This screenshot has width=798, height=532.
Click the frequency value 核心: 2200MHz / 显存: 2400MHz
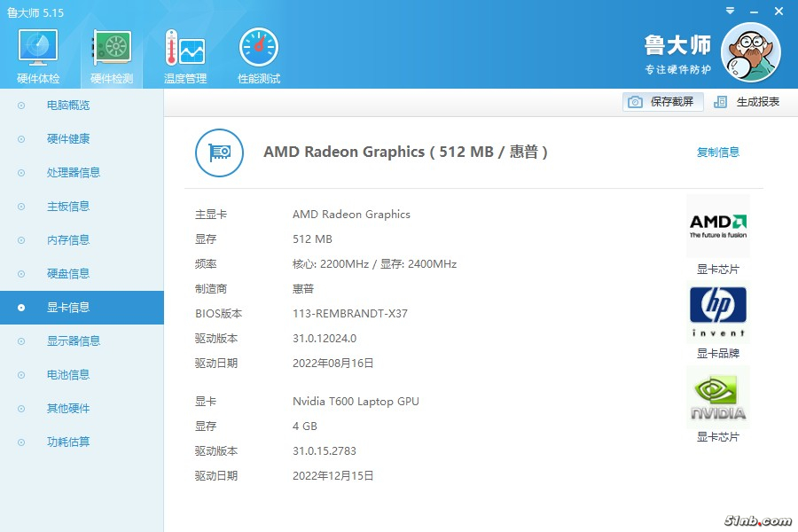pyautogui.click(x=374, y=264)
